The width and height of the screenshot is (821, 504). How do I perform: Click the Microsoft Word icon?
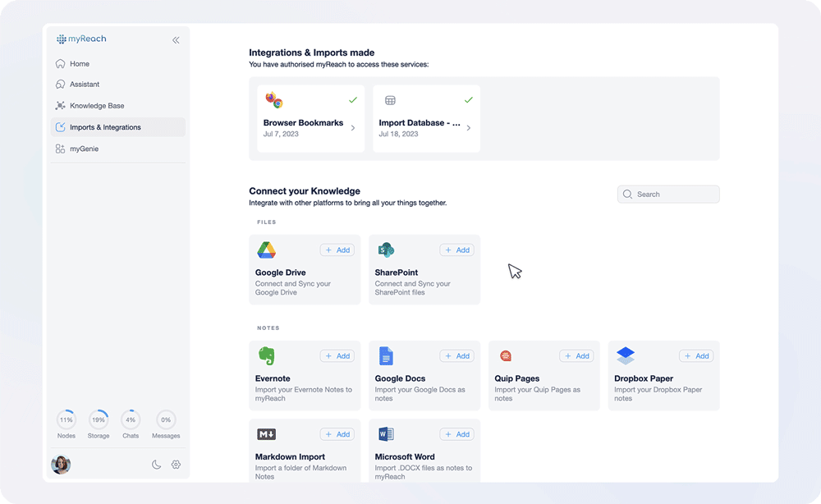click(386, 434)
